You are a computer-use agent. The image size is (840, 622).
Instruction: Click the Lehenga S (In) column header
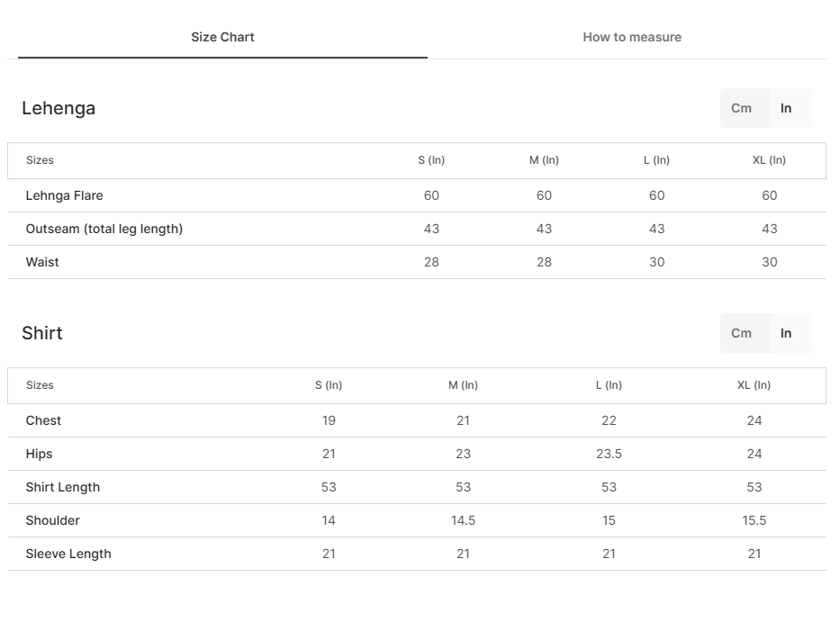[431, 160]
